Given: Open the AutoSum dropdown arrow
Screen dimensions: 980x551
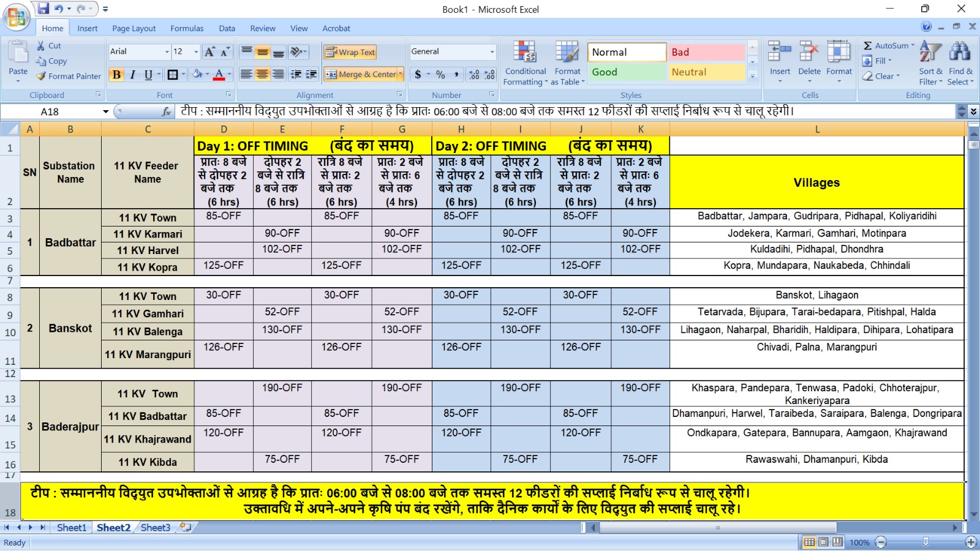Looking at the screenshot, I should tap(913, 45).
